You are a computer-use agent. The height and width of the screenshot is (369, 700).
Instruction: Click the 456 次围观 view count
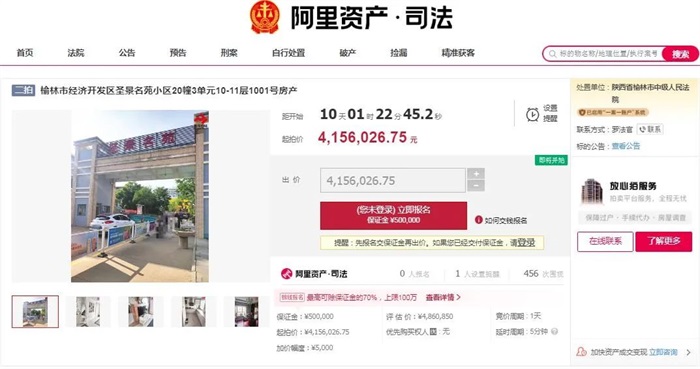click(x=543, y=274)
